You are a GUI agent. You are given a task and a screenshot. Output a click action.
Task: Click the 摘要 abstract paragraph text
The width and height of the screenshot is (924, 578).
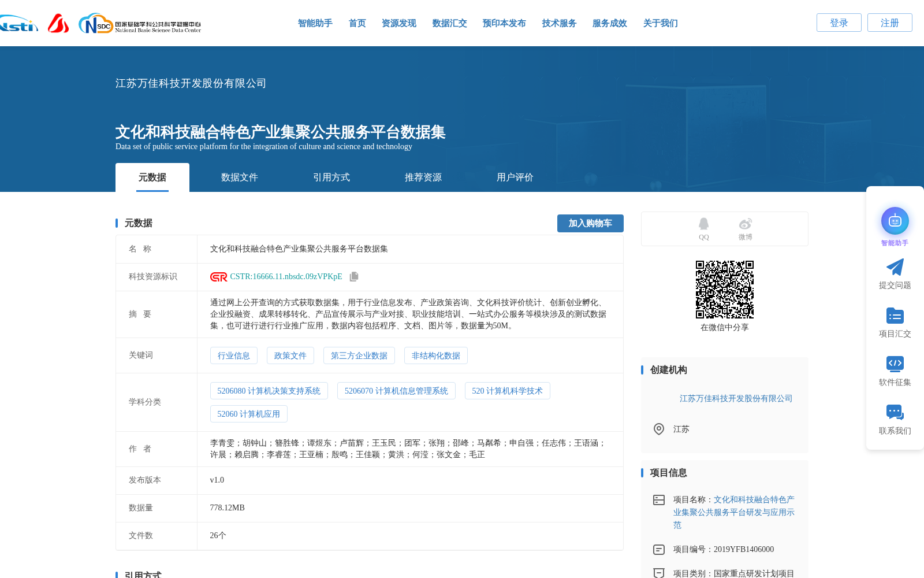[x=408, y=314]
